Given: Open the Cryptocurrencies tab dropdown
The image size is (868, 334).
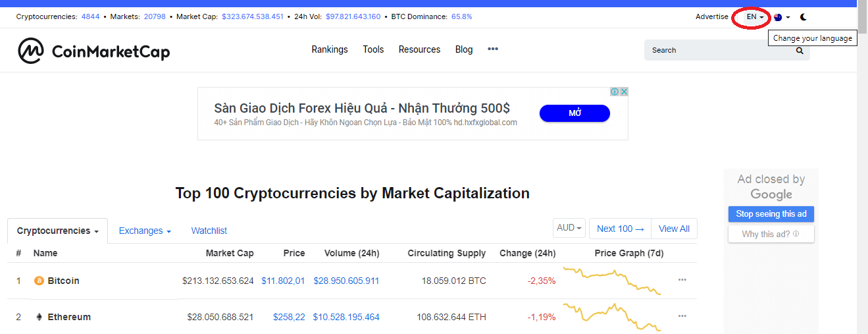Looking at the screenshot, I should (58, 231).
